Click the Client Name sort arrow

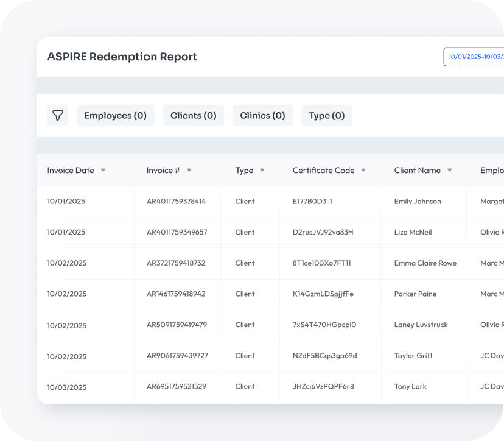[x=449, y=171]
